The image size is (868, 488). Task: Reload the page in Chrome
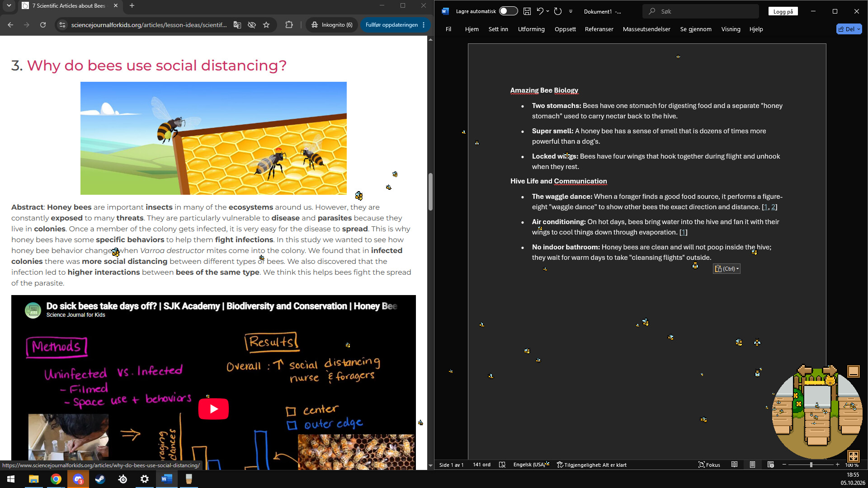(x=43, y=25)
